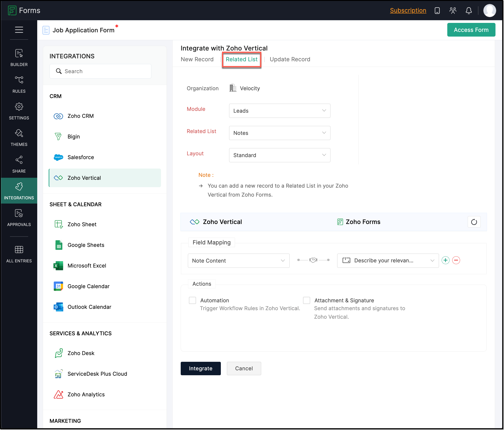
Task: Open the Layout dropdown showing Standard
Action: tap(280, 155)
